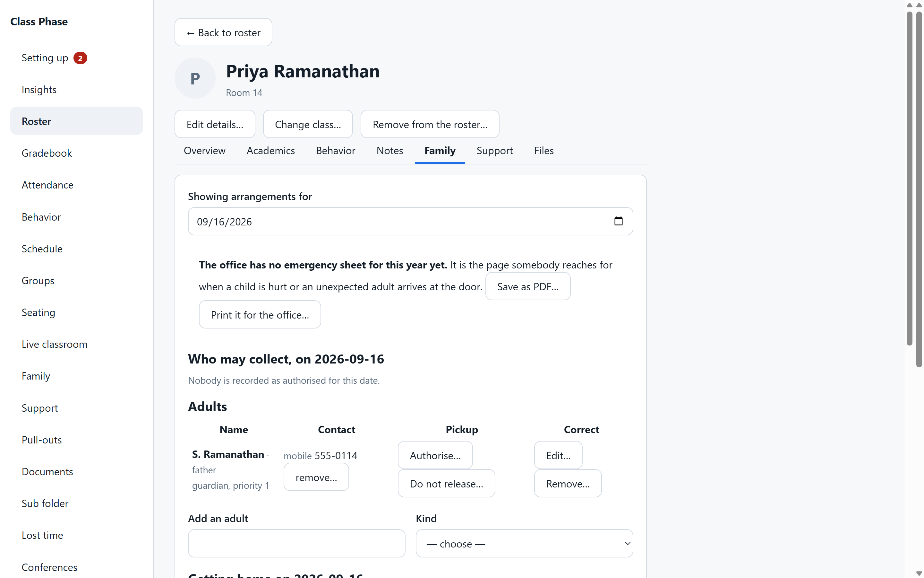The width and height of the screenshot is (924, 578).
Task: Click the Add an adult text field
Action: pyautogui.click(x=297, y=543)
